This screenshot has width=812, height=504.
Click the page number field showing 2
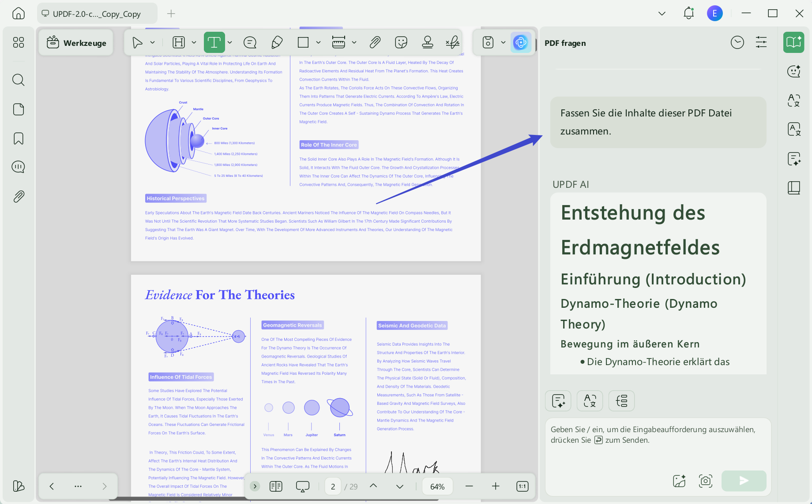coord(333,486)
